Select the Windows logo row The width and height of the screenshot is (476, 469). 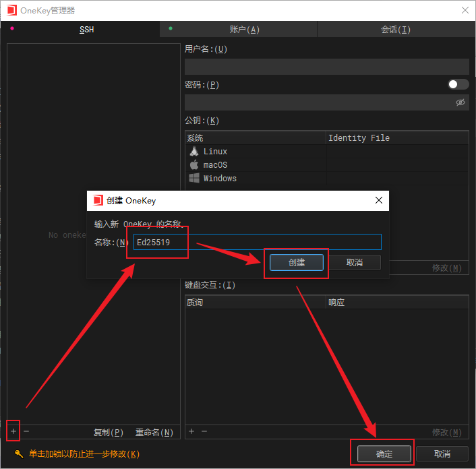coord(220,179)
